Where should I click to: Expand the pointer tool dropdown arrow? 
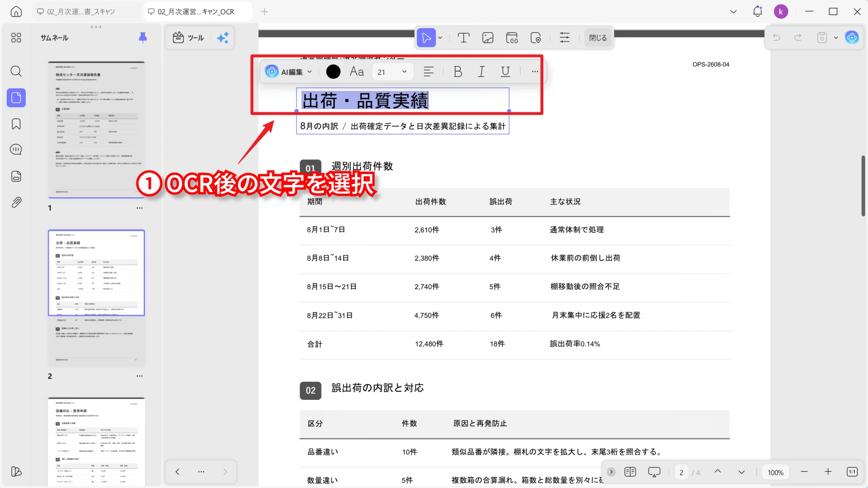pos(440,38)
